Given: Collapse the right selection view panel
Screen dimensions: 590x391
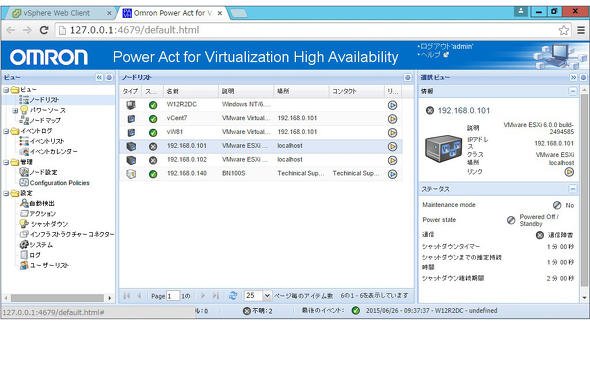Looking at the screenshot, I should point(573,78).
